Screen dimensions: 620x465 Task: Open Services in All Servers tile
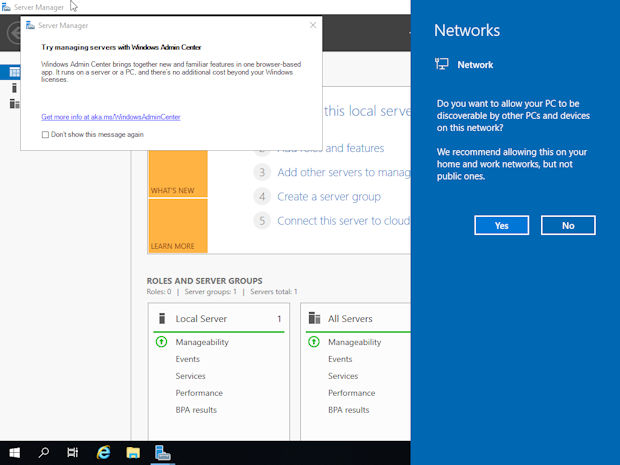click(343, 376)
